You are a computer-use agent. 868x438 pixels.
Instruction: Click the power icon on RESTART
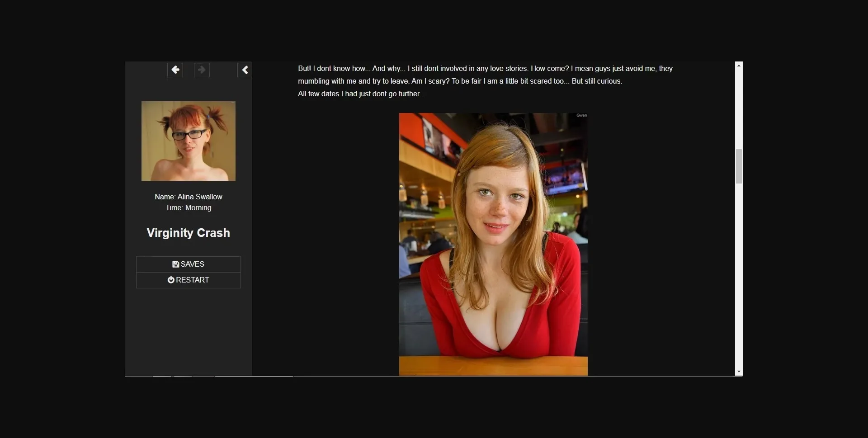pos(171,280)
